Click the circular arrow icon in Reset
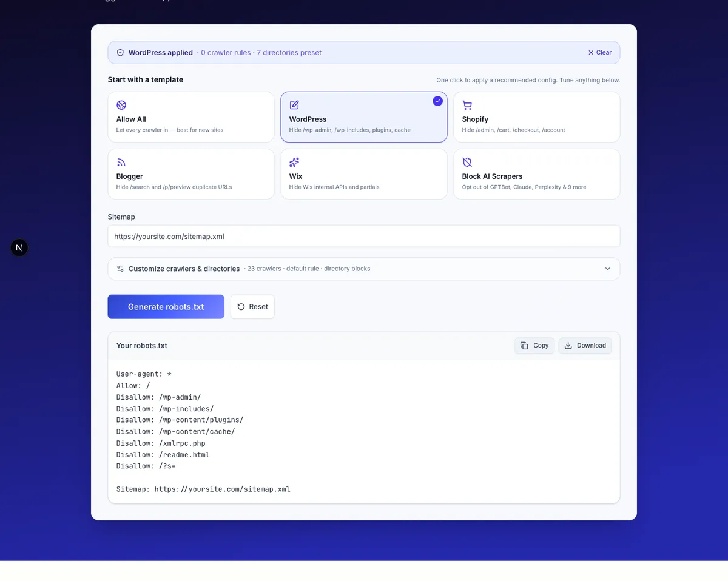The height and width of the screenshot is (581, 728). point(241,307)
